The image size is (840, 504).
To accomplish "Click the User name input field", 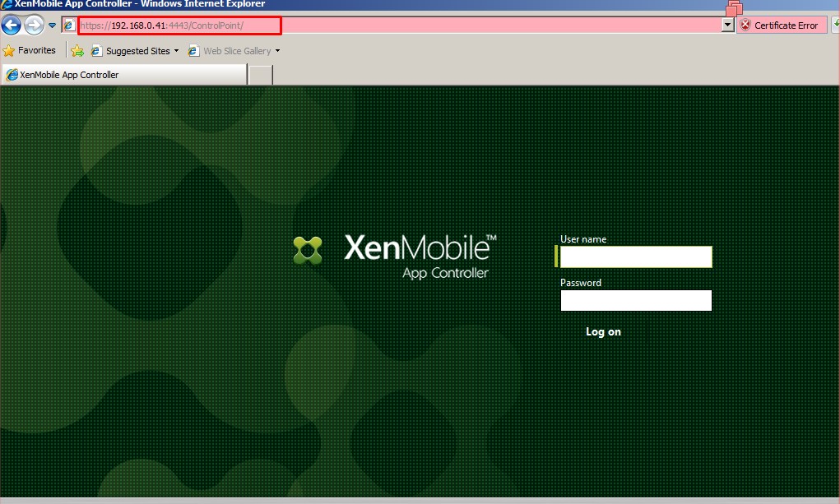I will point(635,257).
